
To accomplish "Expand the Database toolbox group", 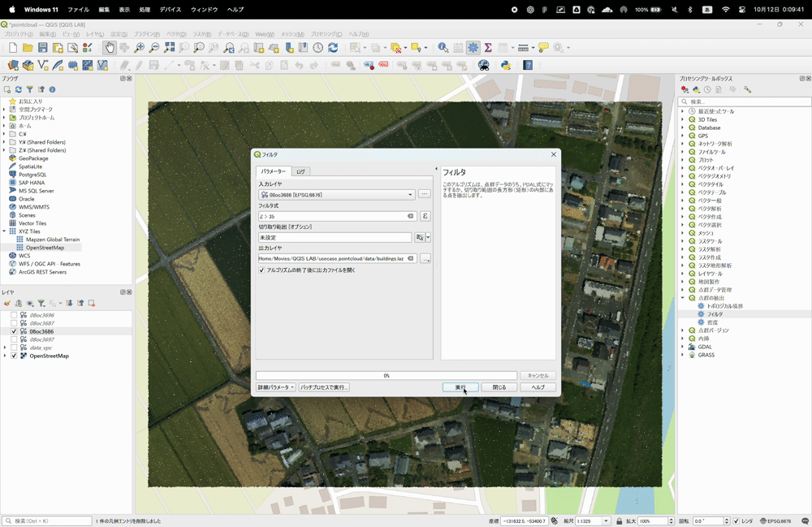I will pyautogui.click(x=683, y=127).
